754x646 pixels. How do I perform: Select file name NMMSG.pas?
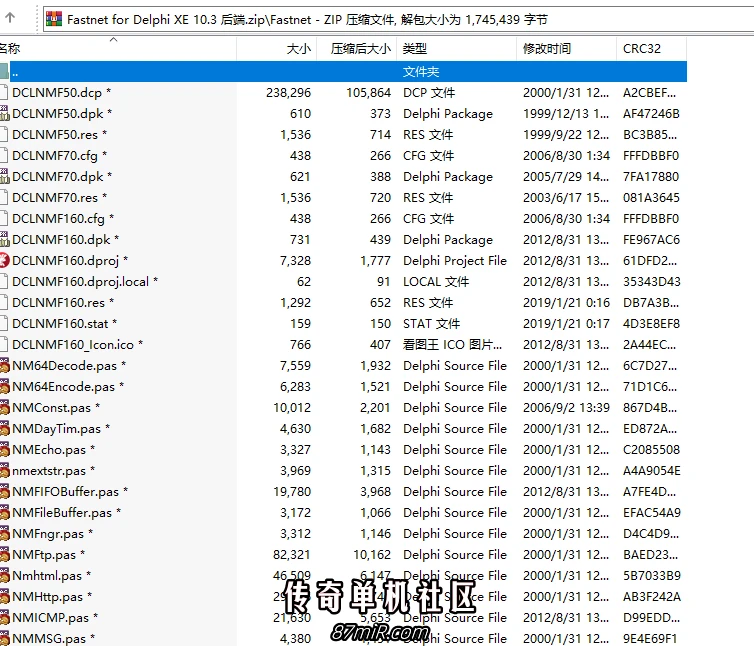coord(53,639)
